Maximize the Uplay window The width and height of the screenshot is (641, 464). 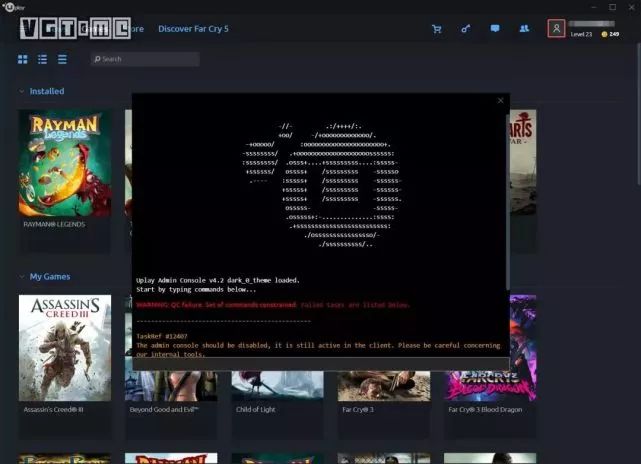(x=612, y=7)
